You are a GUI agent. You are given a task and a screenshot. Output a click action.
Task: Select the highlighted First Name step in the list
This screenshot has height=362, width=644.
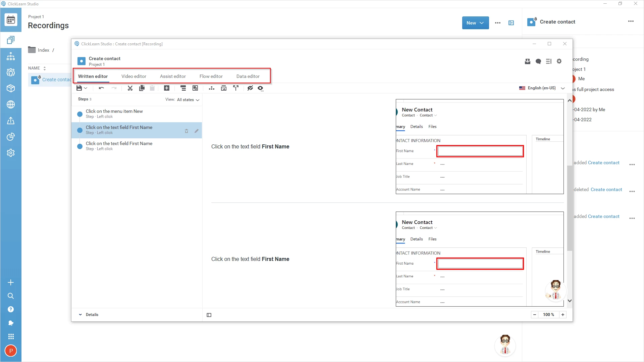tap(137, 130)
